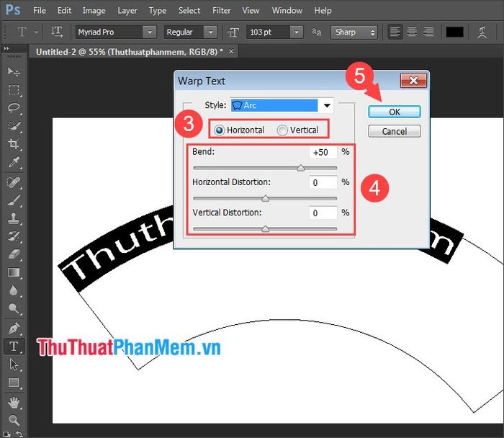Select the Pen tool

point(14,328)
